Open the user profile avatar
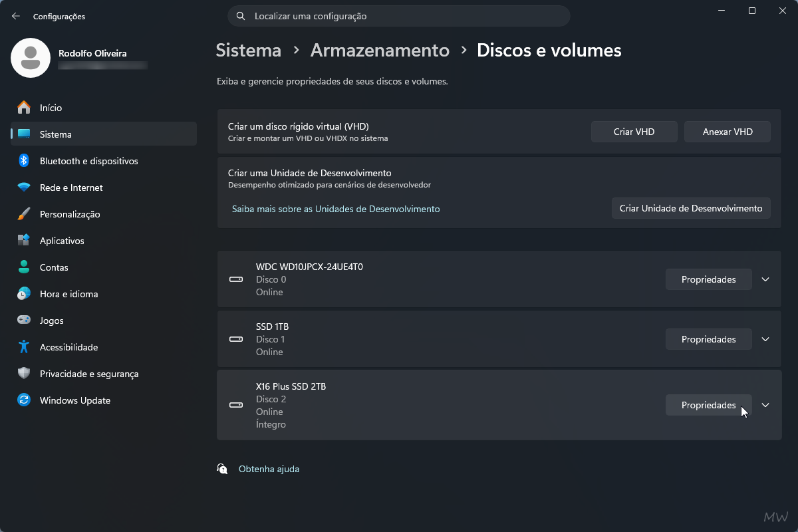The height and width of the screenshot is (532, 798). click(31, 58)
